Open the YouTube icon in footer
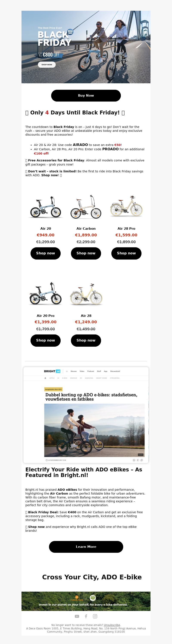172x644 pixels. (77, 616)
